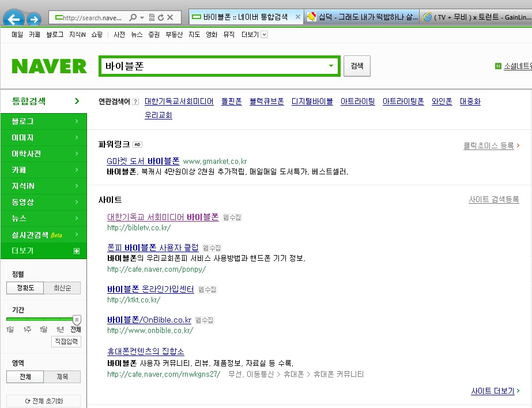
Task: Click the 직접입력 button
Action: coord(66,342)
